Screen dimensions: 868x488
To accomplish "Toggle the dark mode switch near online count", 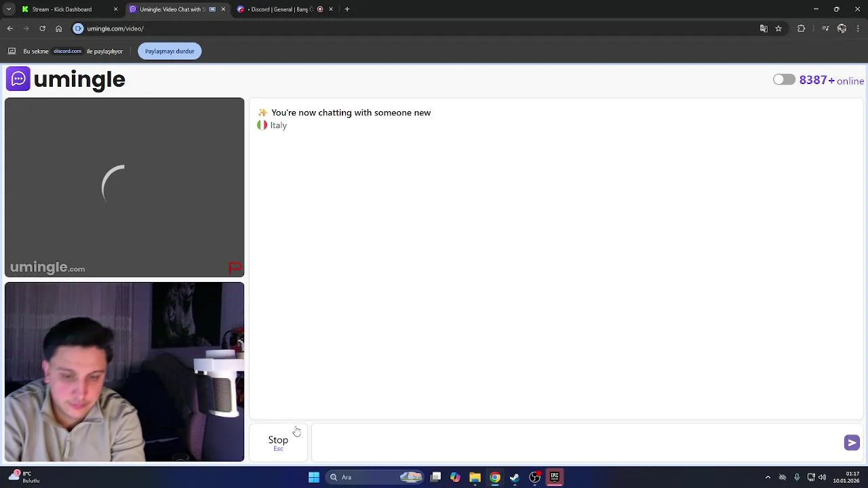I will click(784, 80).
